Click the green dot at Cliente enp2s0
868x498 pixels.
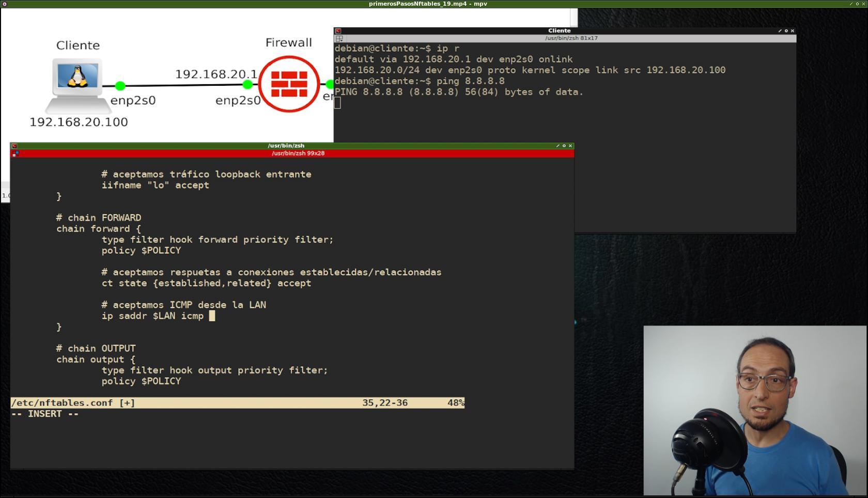pyautogui.click(x=120, y=86)
